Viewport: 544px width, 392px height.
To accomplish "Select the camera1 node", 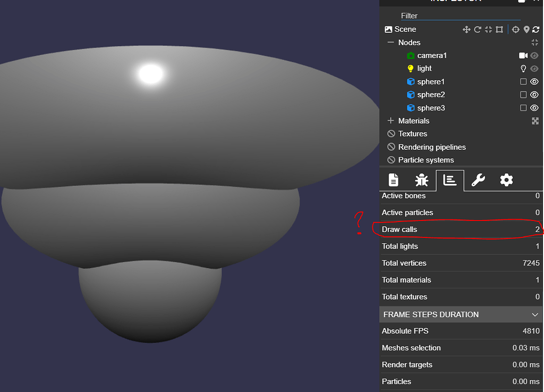I will [431, 55].
